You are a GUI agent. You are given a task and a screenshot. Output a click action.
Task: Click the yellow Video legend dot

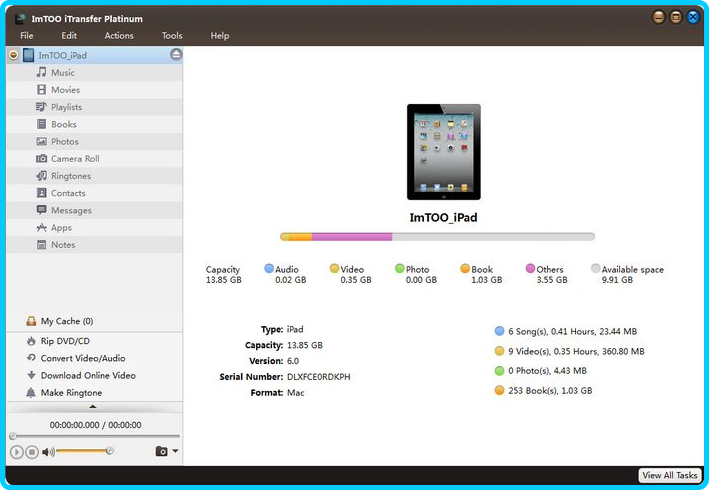(334, 269)
